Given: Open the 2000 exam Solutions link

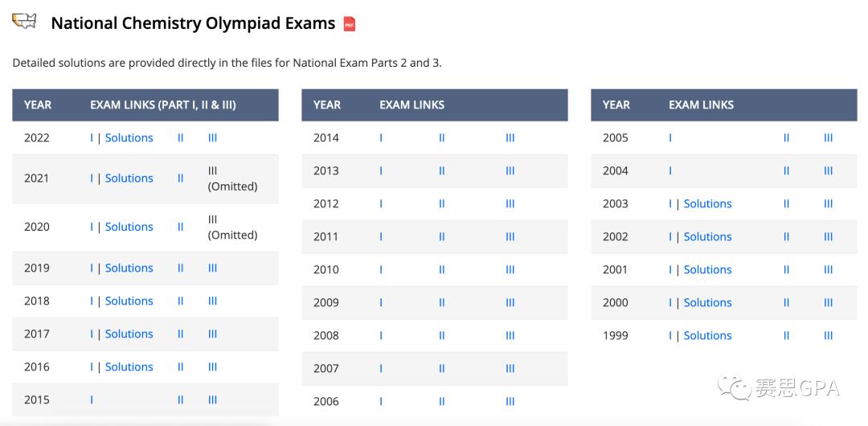Looking at the screenshot, I should pyautogui.click(x=707, y=302).
